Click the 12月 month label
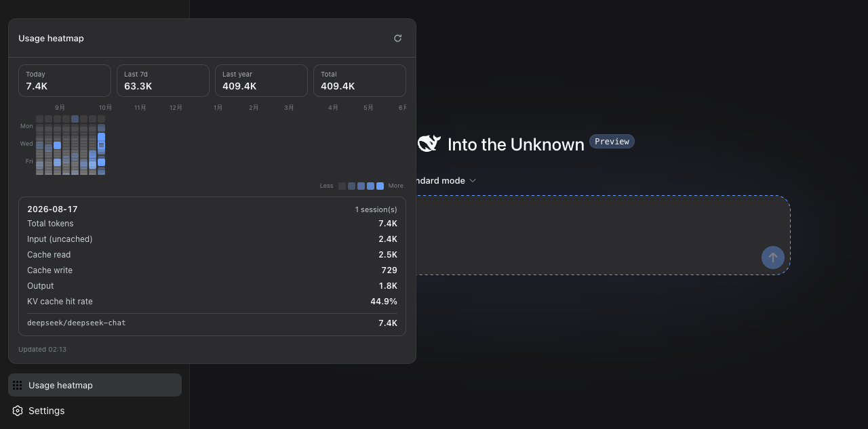Screen dimensions: 868x429 [176, 108]
